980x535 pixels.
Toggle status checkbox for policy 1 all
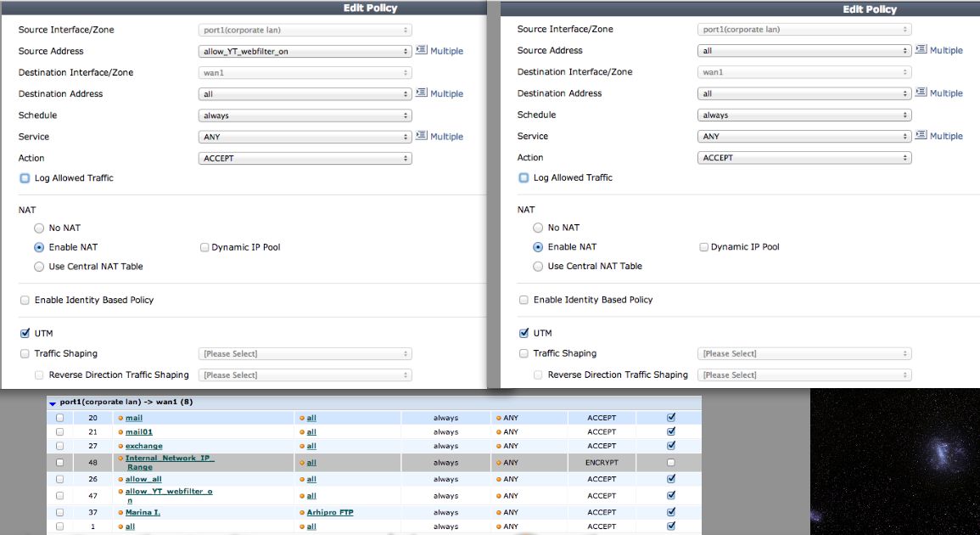(670, 526)
